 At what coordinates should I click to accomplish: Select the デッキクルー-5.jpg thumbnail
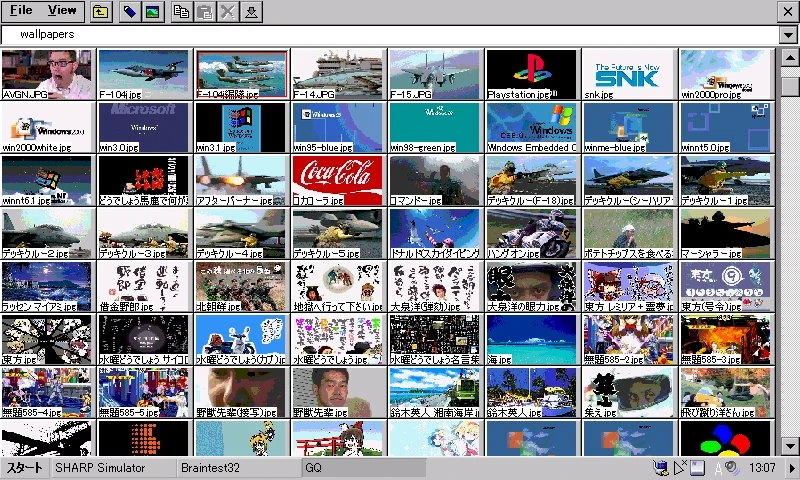[339, 234]
